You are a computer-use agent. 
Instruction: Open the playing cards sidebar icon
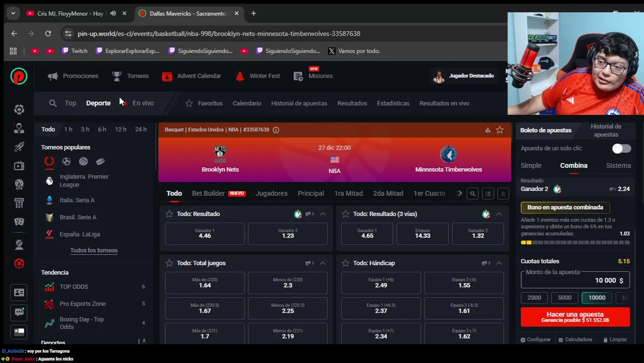point(19,221)
